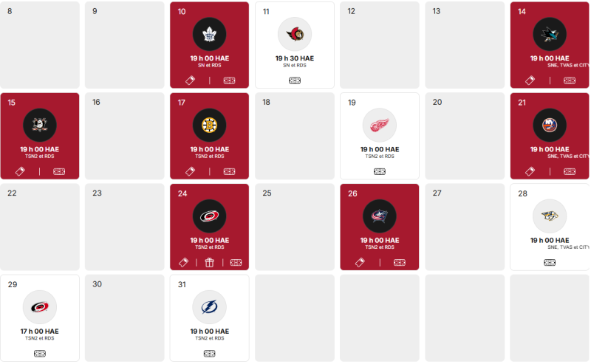Image resolution: width=591 pixels, height=364 pixels.
Task: Select the ticket icon on the Islanders game
Action: click(x=530, y=171)
